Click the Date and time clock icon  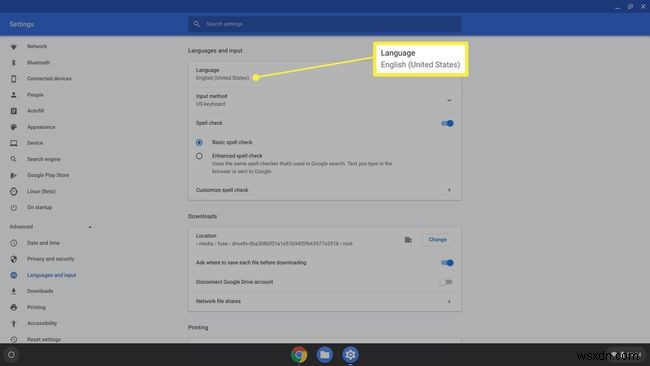click(x=14, y=243)
